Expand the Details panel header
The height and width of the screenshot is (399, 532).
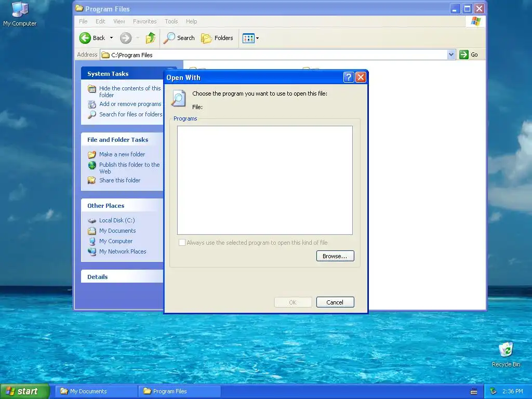122,276
